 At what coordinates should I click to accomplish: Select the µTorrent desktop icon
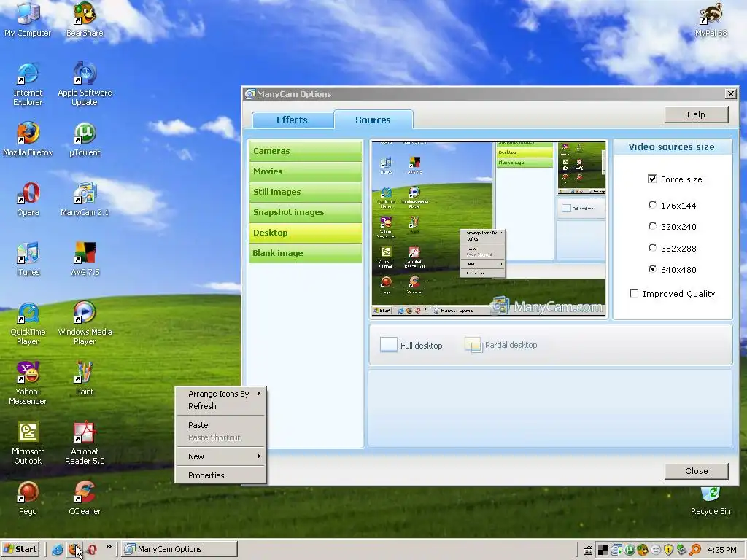tap(85, 139)
